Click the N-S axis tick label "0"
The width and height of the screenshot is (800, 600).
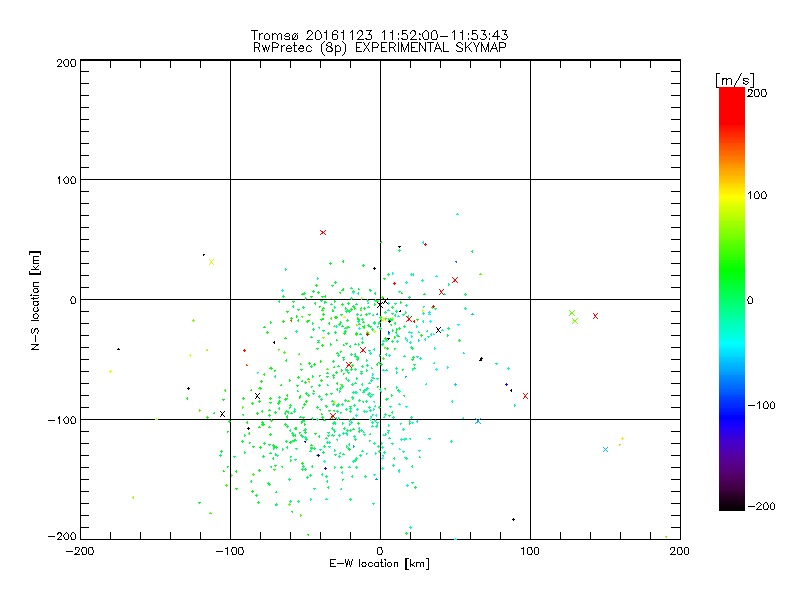click(73, 300)
